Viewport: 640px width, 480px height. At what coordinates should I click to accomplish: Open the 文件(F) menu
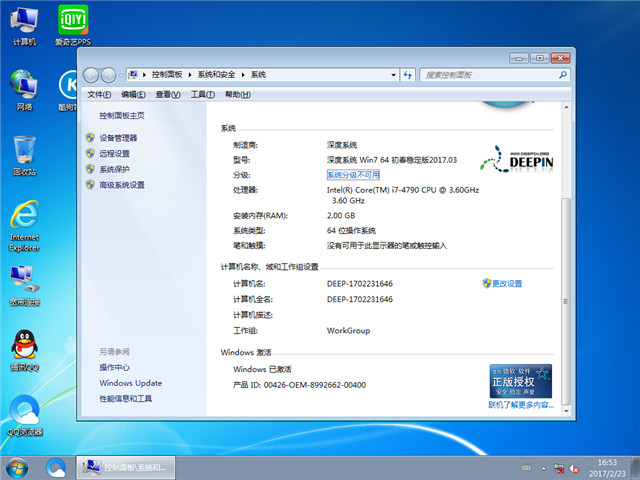click(x=99, y=94)
